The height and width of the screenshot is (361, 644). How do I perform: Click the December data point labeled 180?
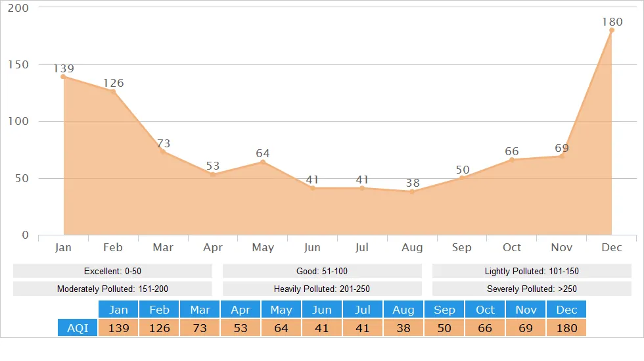pyautogui.click(x=611, y=30)
